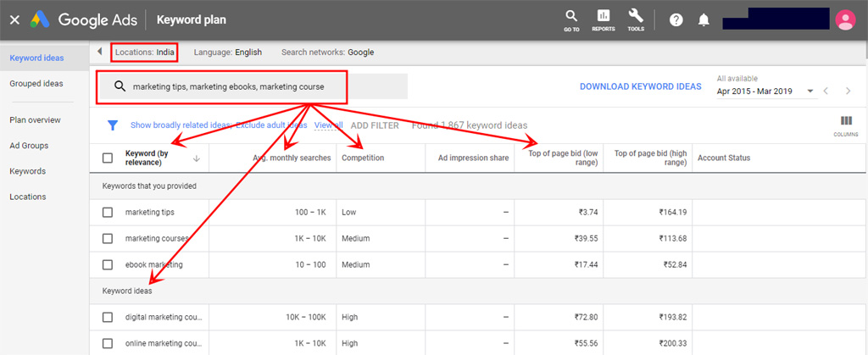The width and height of the screenshot is (868, 355).
Task: Edit Search networks: Google setting
Action: (327, 53)
